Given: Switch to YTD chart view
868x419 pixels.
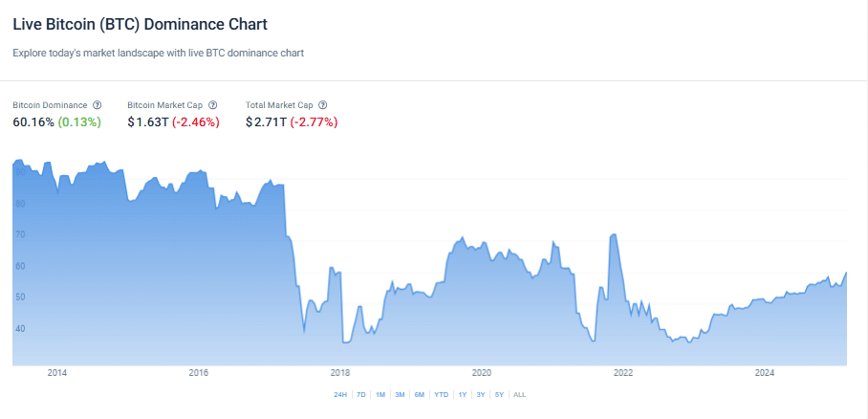Looking at the screenshot, I should (x=441, y=394).
